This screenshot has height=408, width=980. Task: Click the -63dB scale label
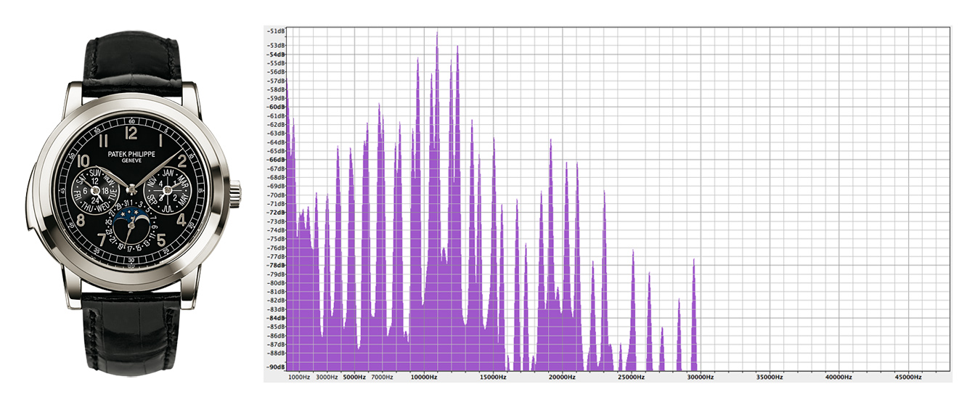click(x=276, y=134)
